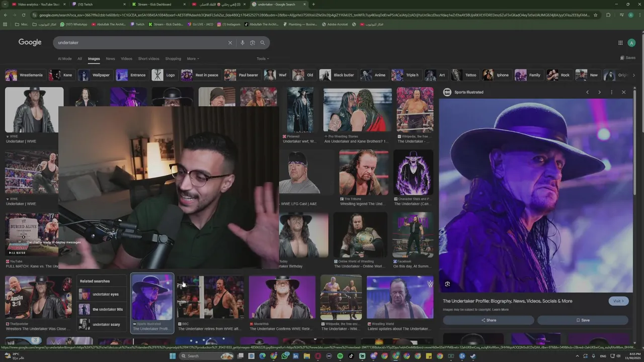Go to previous image in preview panel

pyautogui.click(x=587, y=92)
